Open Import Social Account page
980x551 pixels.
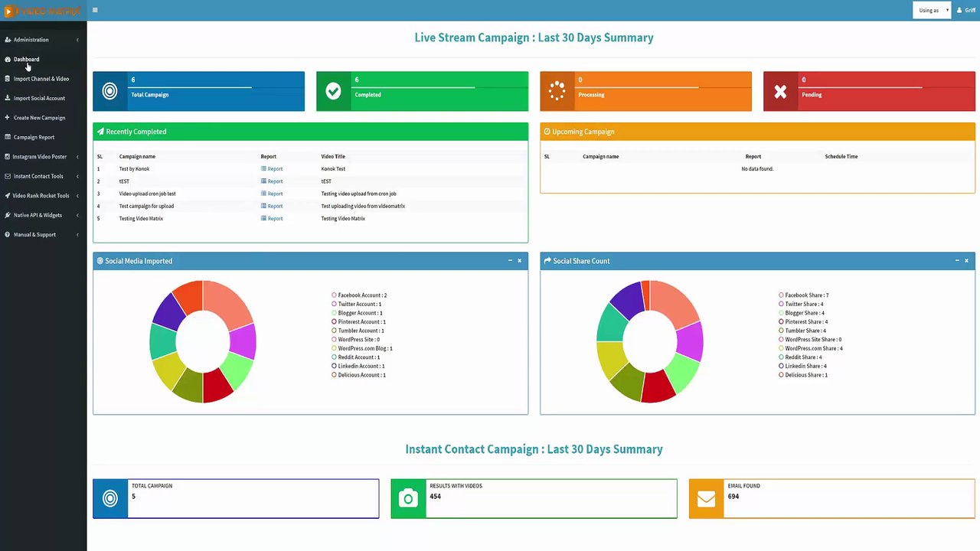(43, 98)
